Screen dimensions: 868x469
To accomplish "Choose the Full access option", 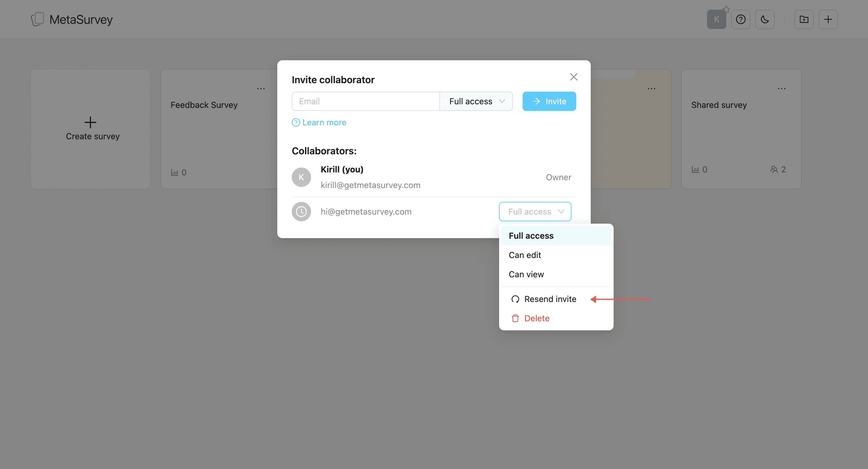I will point(531,236).
